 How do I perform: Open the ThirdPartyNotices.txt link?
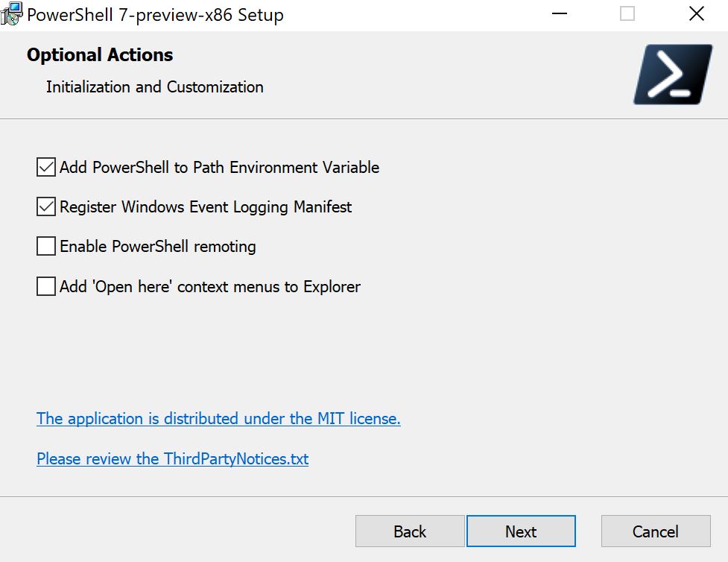point(172,459)
